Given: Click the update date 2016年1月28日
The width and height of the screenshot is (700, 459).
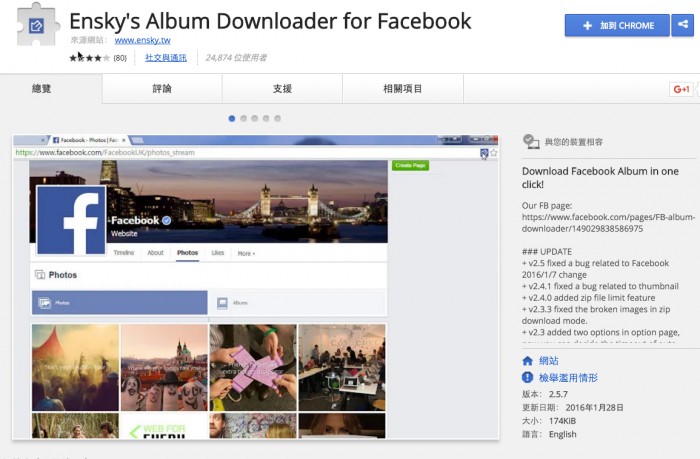Looking at the screenshot, I should tap(594, 408).
